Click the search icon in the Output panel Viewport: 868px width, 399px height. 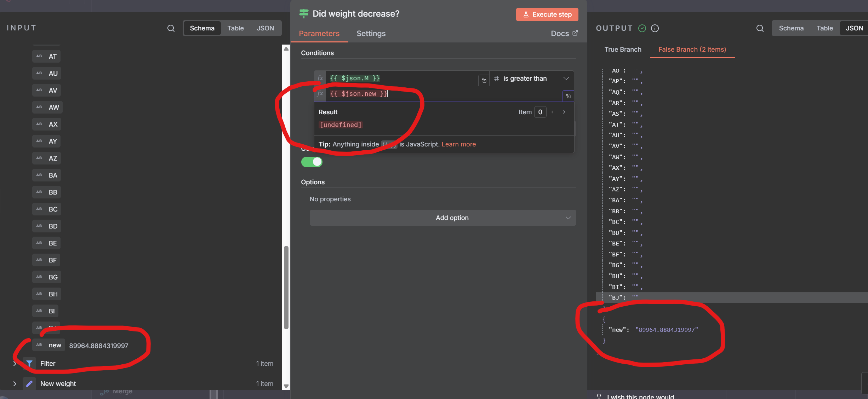point(760,28)
